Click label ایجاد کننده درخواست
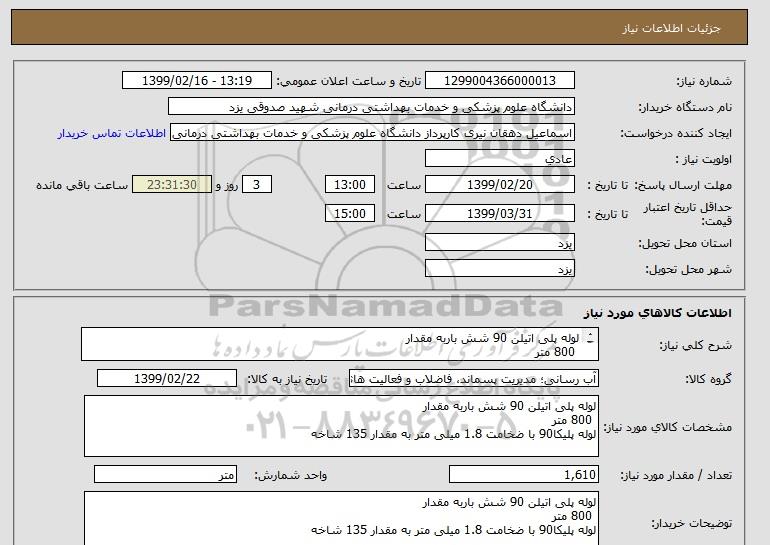 point(676,134)
